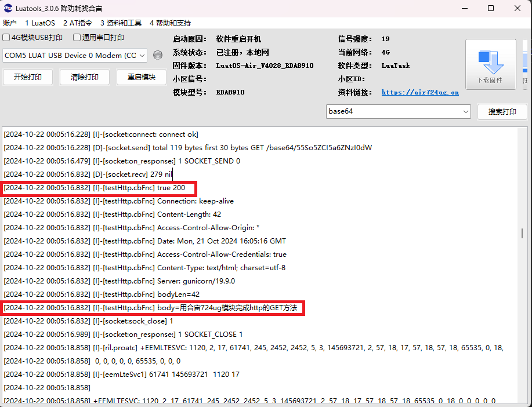
Task: Close the Luatools window
Action: coord(517,8)
